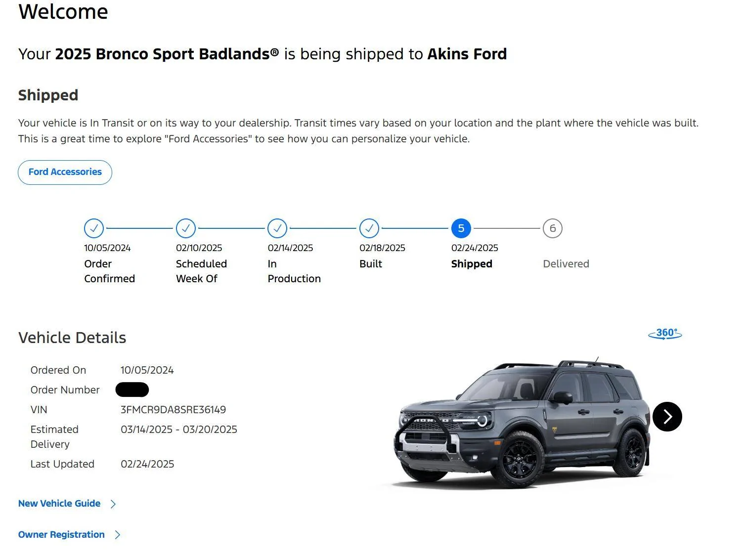Select the VIN number text

pos(174,409)
